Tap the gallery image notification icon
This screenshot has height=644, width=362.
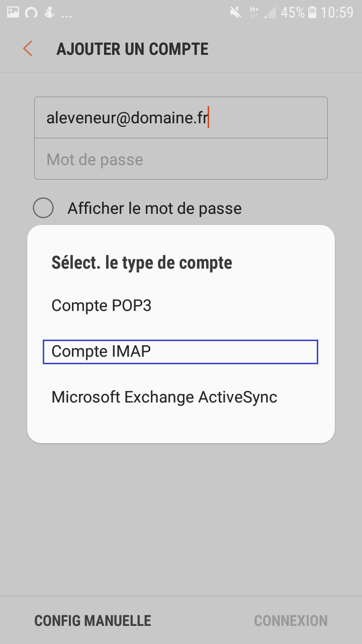[x=13, y=13]
